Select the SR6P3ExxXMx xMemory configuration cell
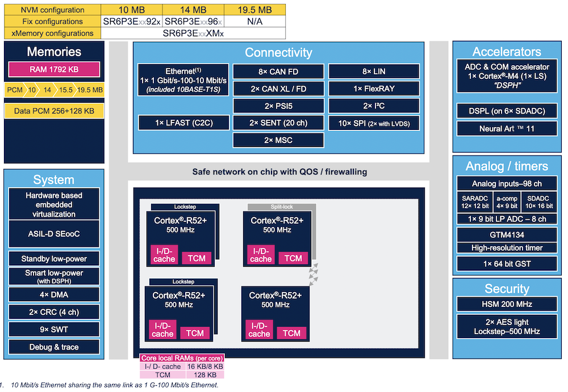 pyautogui.click(x=193, y=33)
